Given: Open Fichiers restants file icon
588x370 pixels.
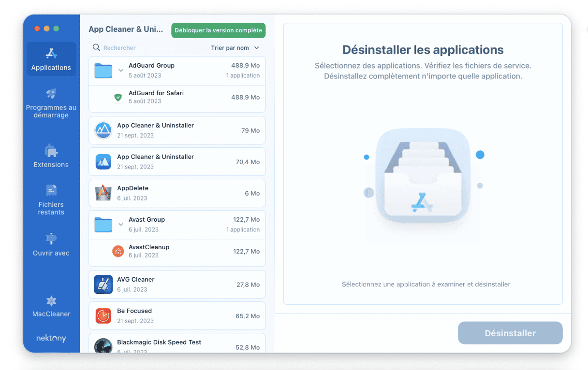Looking at the screenshot, I should pos(51,190).
